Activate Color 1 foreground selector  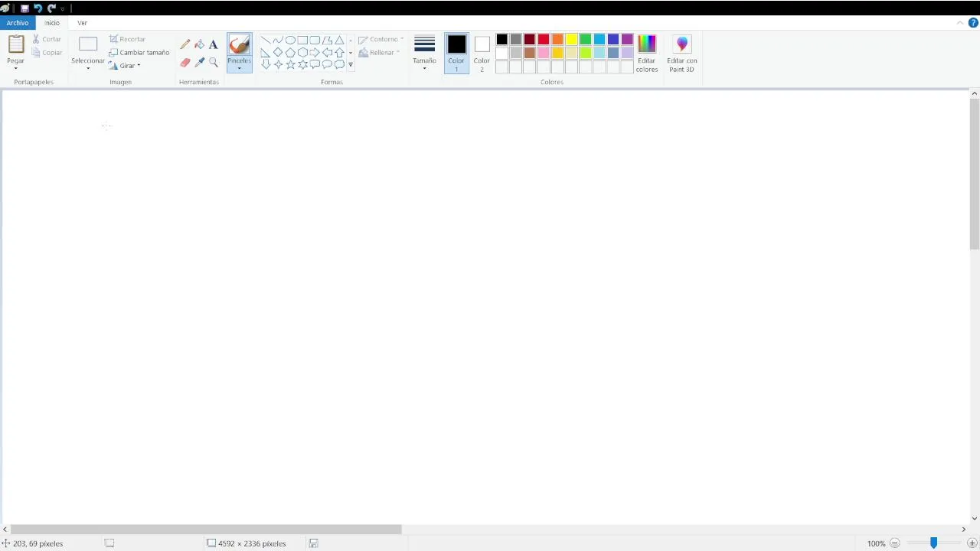pyautogui.click(x=456, y=53)
